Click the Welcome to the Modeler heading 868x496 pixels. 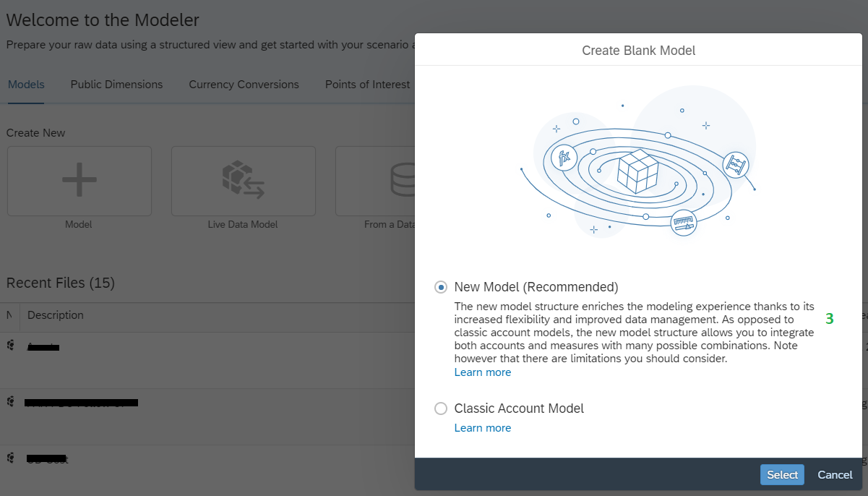point(103,20)
